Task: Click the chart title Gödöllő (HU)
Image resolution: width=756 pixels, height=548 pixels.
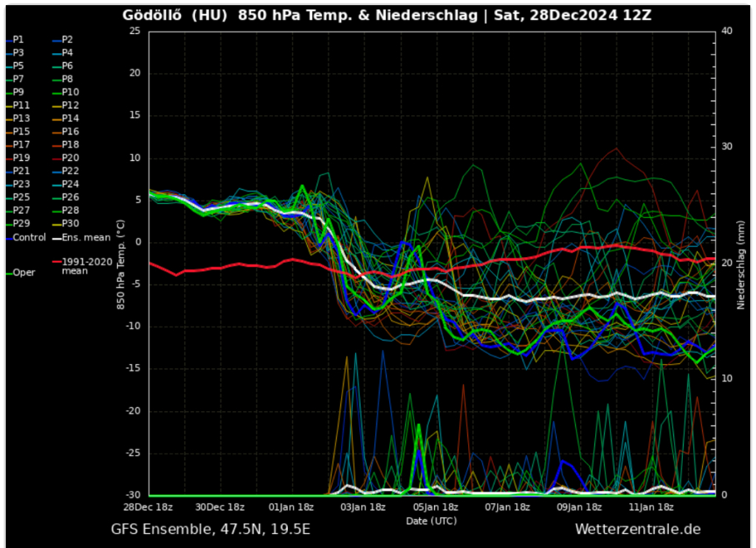Action: pos(176,16)
